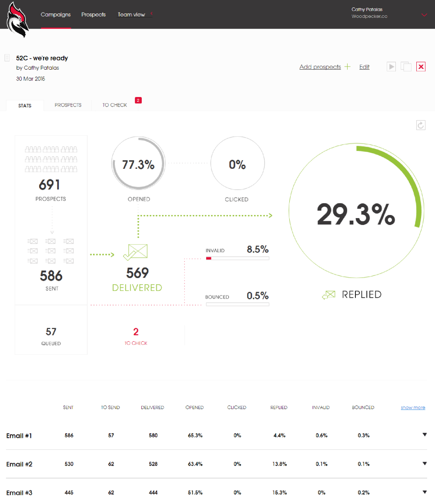This screenshot has width=435, height=504.
Task: Click the INVALID column header
Action: (x=321, y=407)
